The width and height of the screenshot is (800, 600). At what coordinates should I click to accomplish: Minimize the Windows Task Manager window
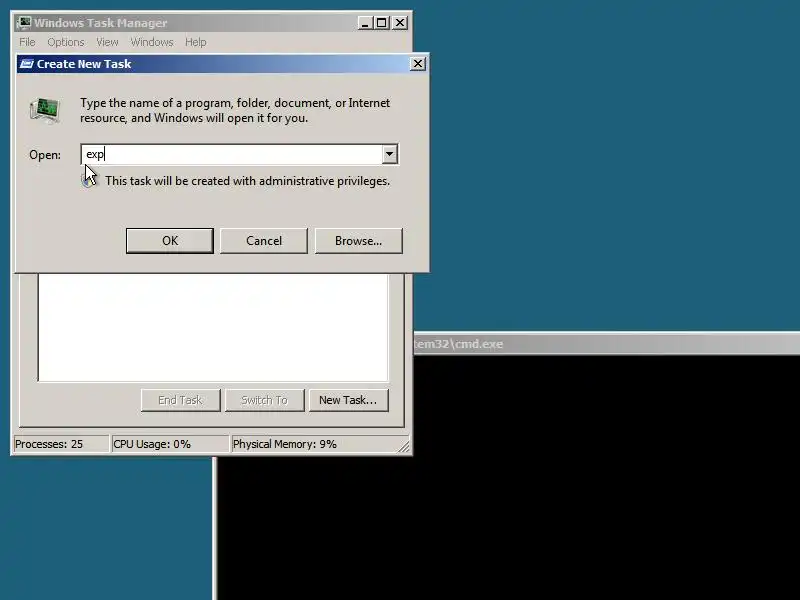click(365, 23)
